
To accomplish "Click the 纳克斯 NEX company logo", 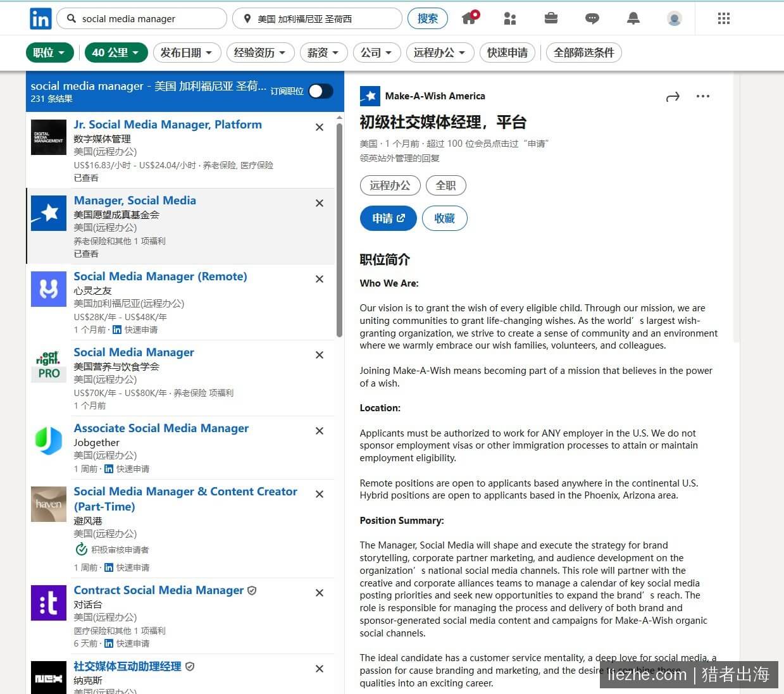I will tap(49, 677).
